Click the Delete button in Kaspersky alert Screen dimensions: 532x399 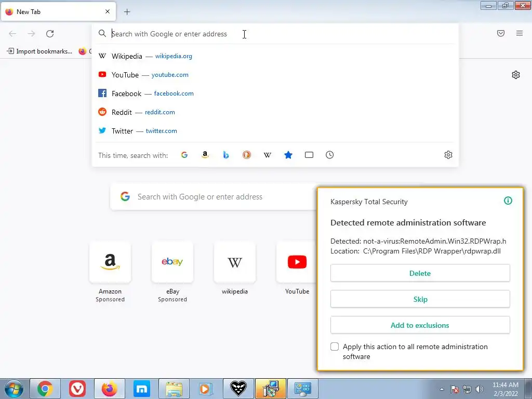[x=420, y=273]
